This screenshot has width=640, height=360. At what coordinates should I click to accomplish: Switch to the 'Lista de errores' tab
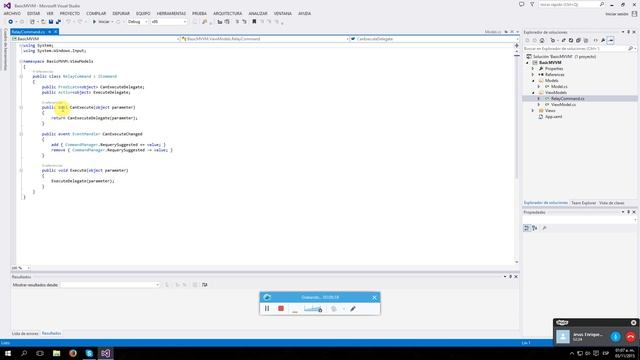click(x=25, y=333)
